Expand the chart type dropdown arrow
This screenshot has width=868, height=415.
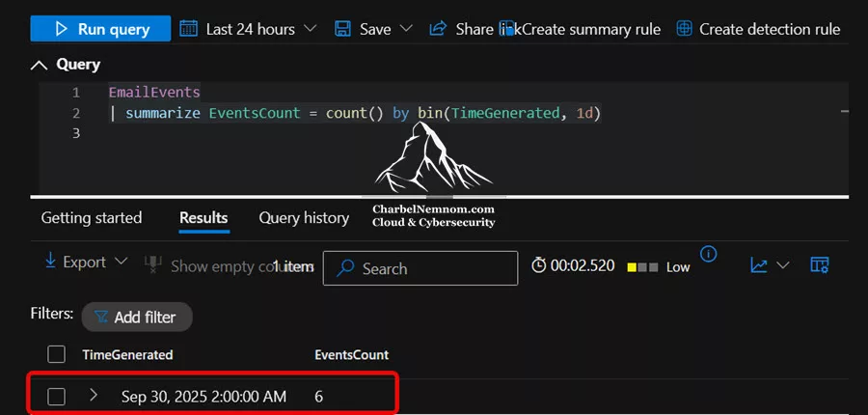[783, 264]
